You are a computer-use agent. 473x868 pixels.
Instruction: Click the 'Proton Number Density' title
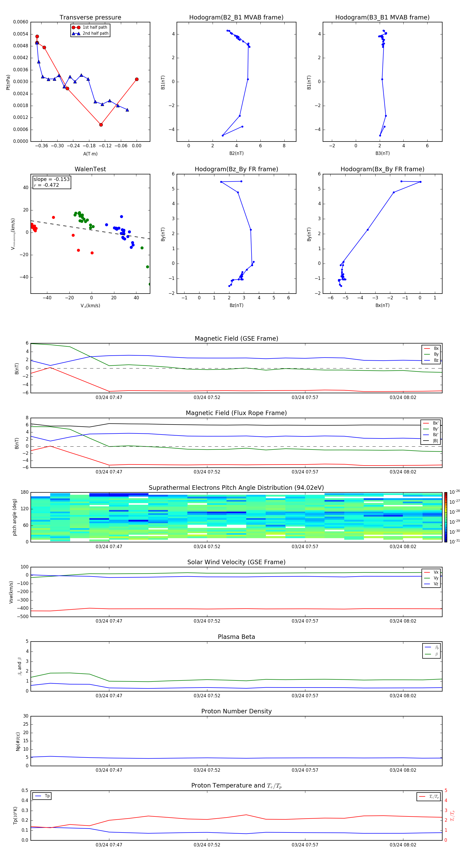[x=236, y=711]
